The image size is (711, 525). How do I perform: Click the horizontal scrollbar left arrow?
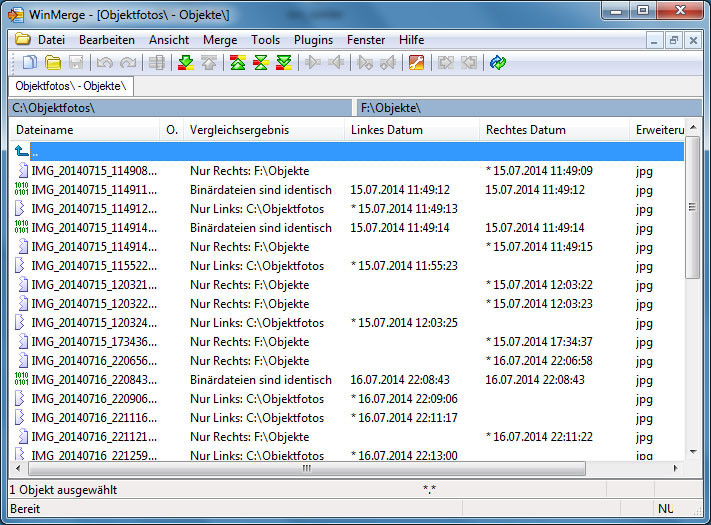18,468
